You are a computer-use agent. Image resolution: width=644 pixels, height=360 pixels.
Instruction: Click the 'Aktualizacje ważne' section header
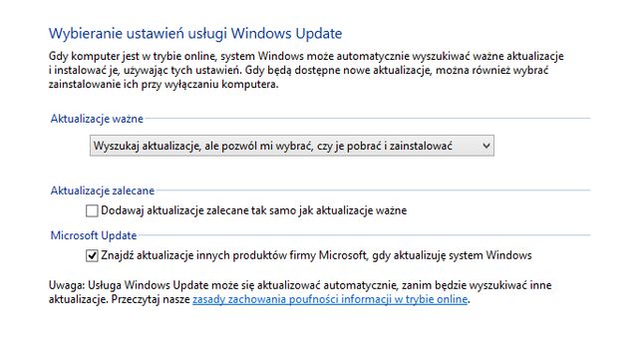(97, 119)
